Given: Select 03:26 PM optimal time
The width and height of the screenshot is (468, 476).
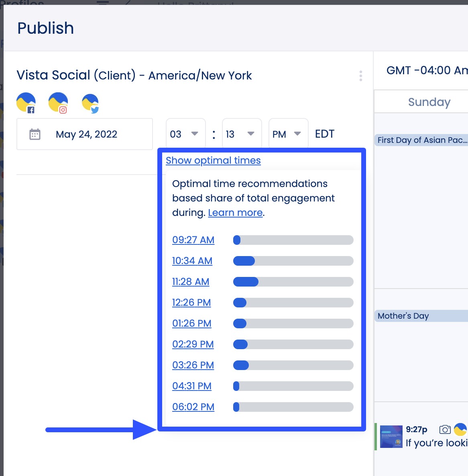Looking at the screenshot, I should 193,365.
